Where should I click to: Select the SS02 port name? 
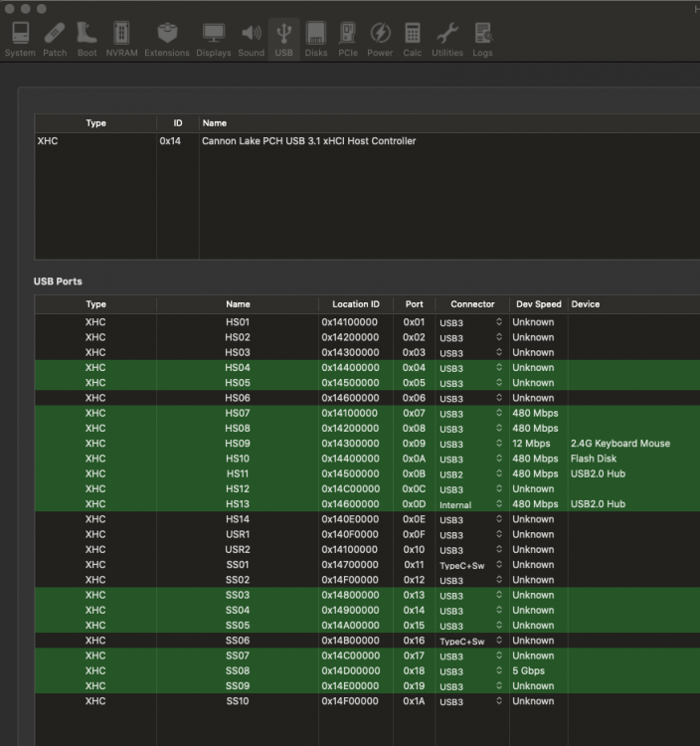(x=238, y=580)
